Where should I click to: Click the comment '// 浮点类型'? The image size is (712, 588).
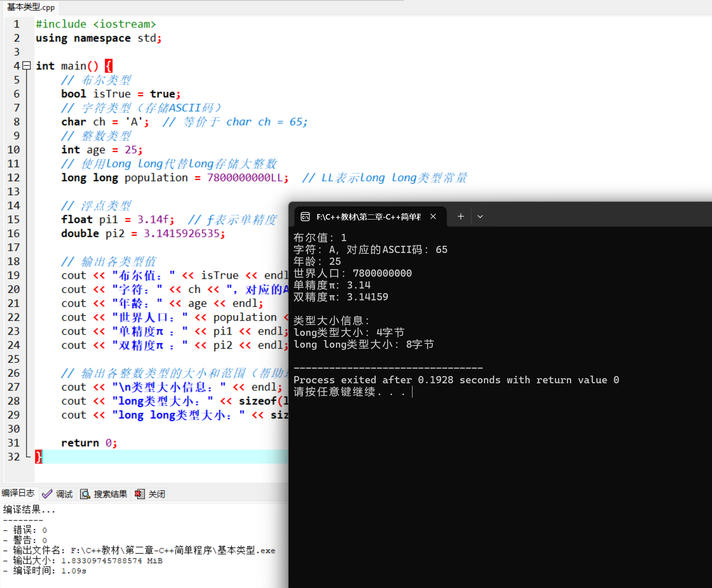[96, 206]
